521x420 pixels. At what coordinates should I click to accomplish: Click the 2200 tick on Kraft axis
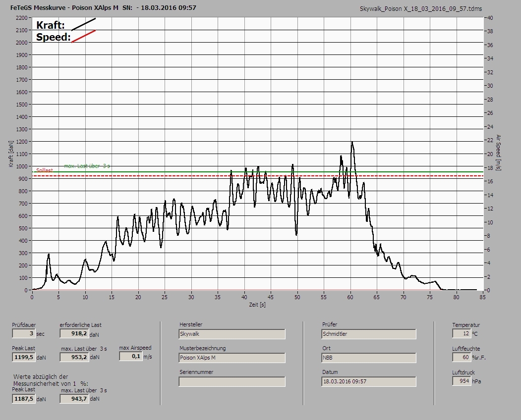tap(22, 18)
